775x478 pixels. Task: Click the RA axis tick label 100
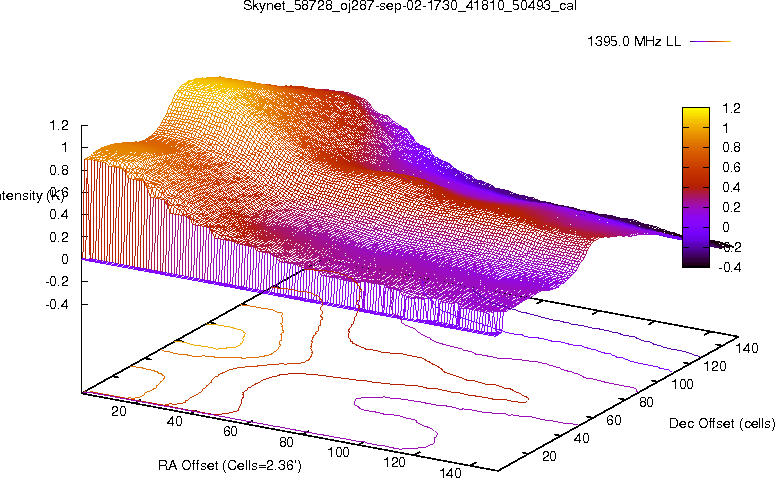pyautogui.click(x=339, y=452)
